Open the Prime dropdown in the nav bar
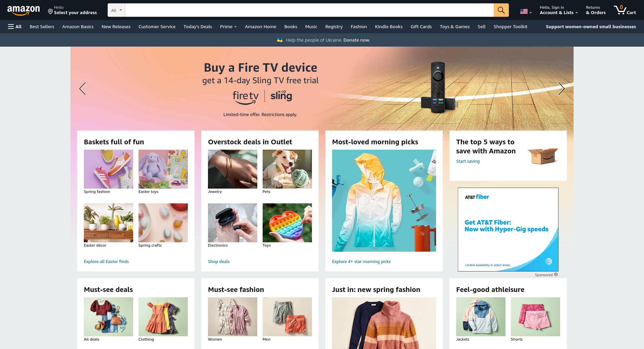Image resolution: width=644 pixels, height=349 pixels. [228, 27]
